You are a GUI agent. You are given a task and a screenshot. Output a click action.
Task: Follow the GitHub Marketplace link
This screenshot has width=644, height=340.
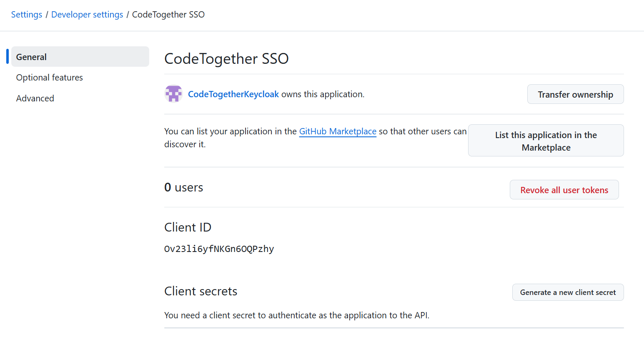pyautogui.click(x=338, y=131)
